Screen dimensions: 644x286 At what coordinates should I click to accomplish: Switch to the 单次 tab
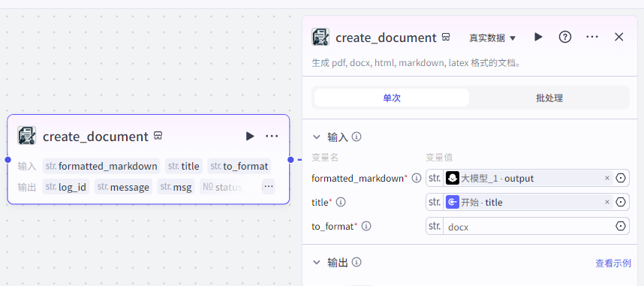pyautogui.click(x=391, y=98)
